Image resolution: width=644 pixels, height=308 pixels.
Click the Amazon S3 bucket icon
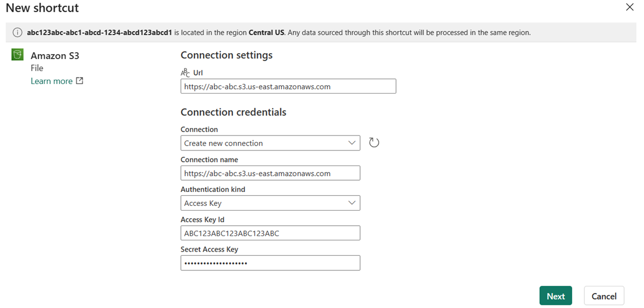point(17,55)
